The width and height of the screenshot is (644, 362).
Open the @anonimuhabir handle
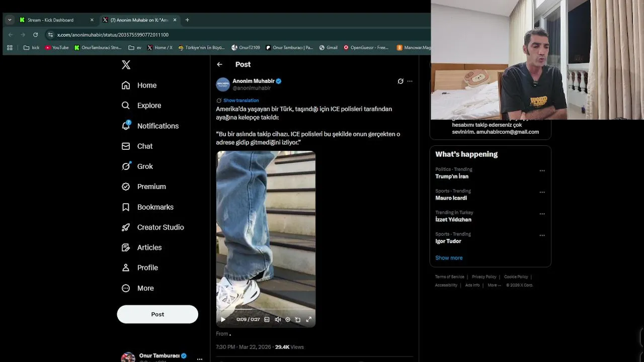[252, 88]
